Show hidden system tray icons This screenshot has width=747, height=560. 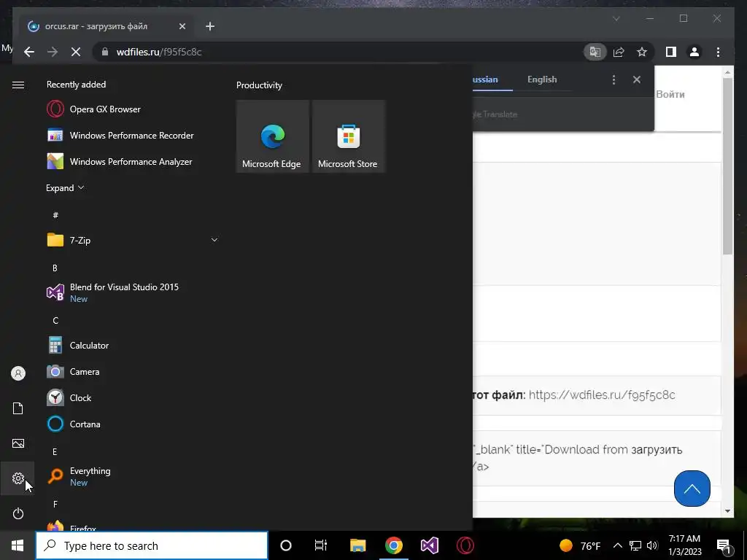(617, 545)
